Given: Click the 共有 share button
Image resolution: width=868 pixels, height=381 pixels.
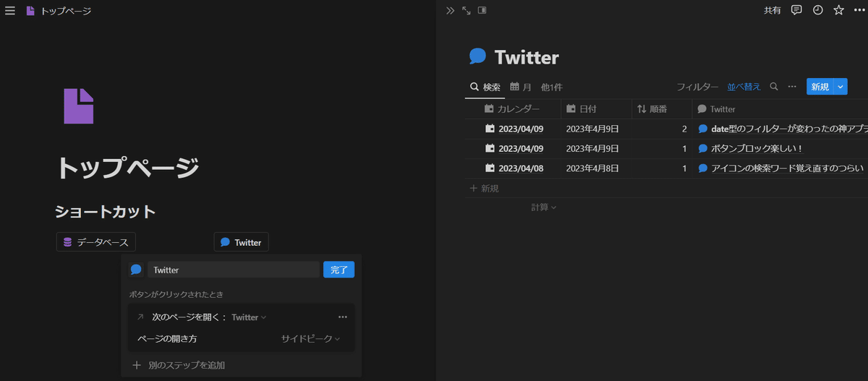Looking at the screenshot, I should (x=773, y=10).
